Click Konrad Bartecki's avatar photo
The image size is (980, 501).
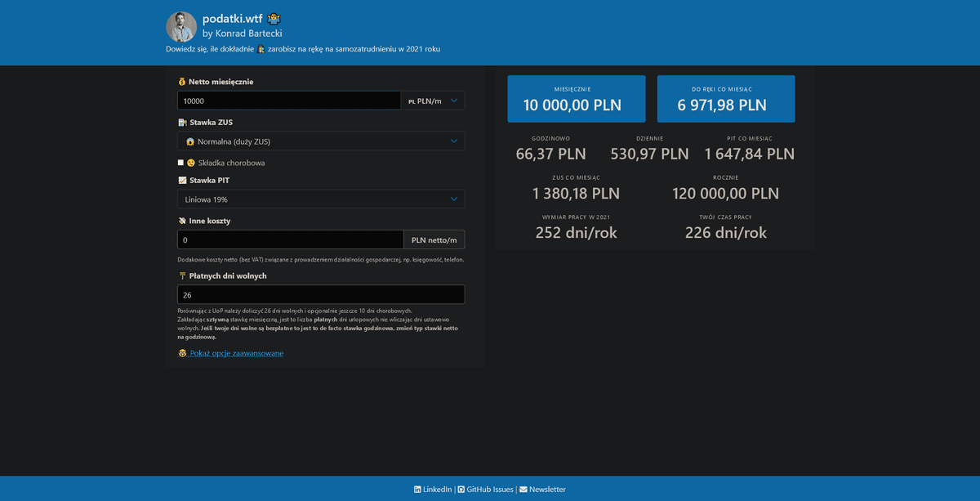click(181, 27)
